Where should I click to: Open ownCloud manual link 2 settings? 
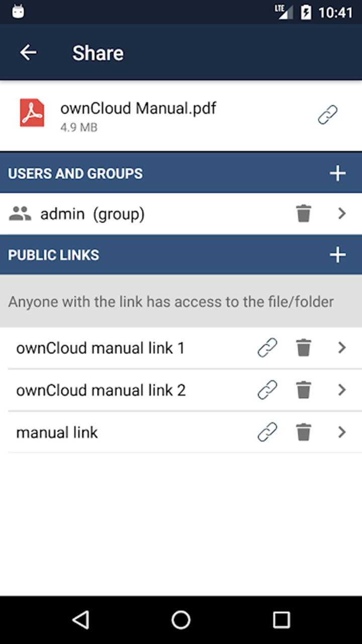[342, 390]
